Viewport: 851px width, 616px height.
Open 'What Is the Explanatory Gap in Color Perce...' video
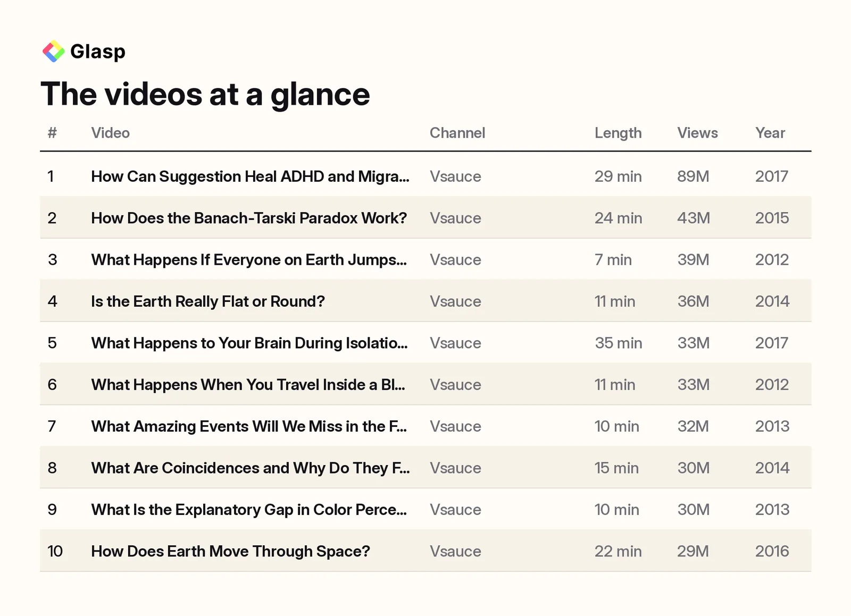pos(249,510)
